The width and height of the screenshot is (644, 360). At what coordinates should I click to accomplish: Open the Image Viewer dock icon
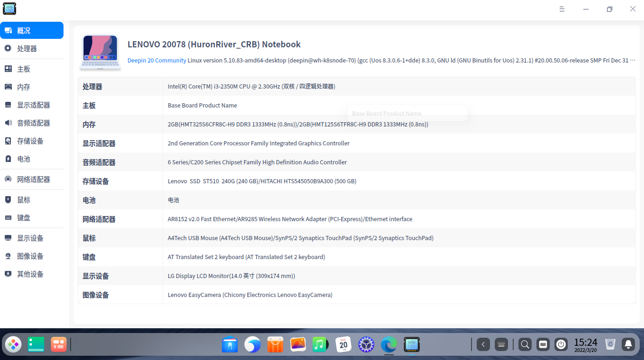[298, 344]
